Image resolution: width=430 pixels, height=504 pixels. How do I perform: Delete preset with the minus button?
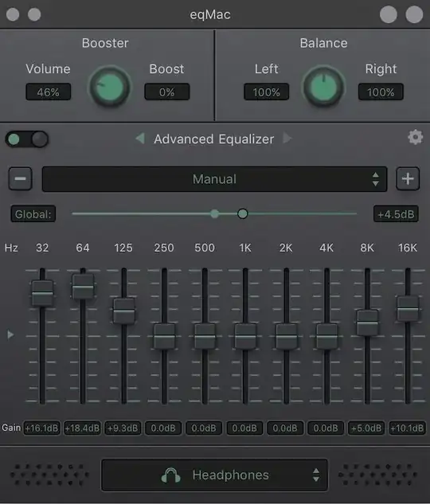pos(20,178)
